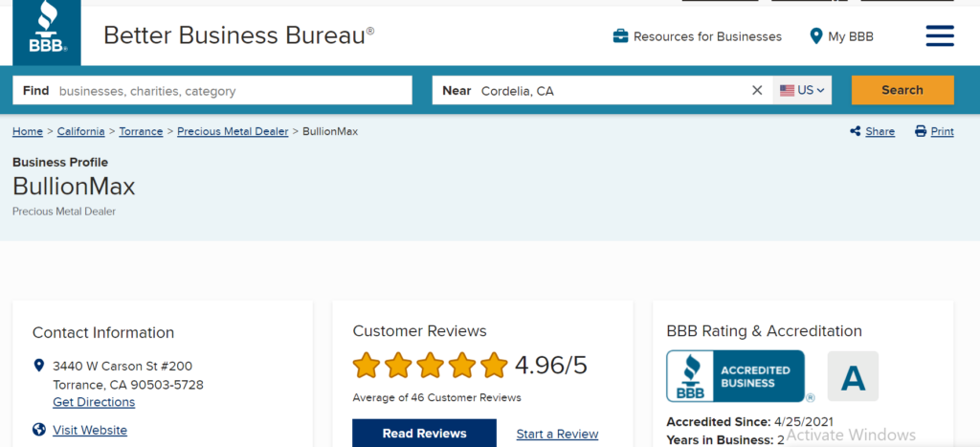This screenshot has width=980, height=447.
Task: Click the US flag icon
Action: coord(787,90)
